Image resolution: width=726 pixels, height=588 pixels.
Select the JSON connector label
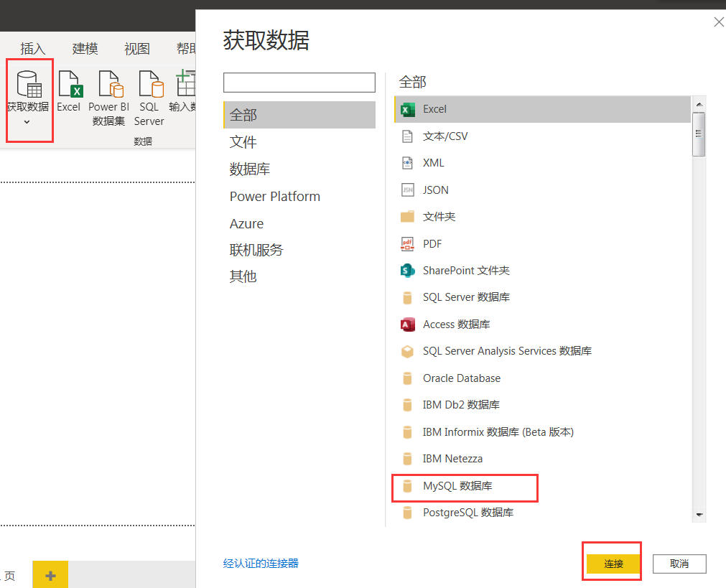click(436, 190)
